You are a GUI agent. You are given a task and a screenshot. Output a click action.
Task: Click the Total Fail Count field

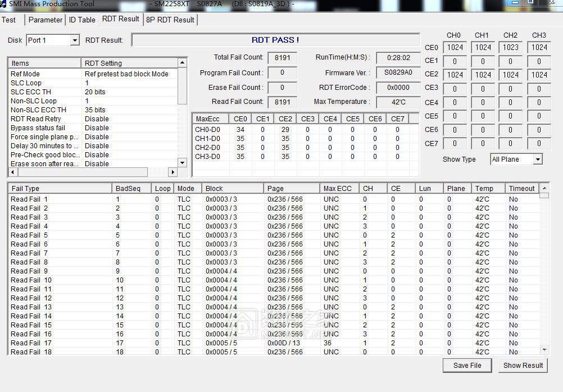click(282, 57)
